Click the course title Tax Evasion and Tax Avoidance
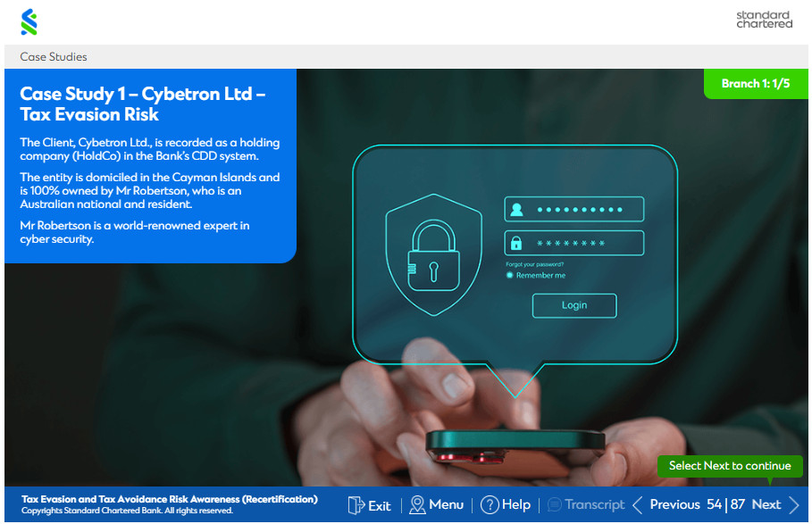The height and width of the screenshot is (524, 812). 170,499
